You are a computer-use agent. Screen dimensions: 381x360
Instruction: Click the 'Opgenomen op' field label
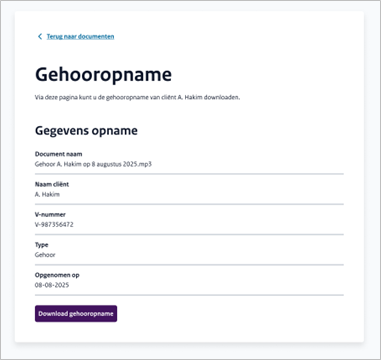pos(57,275)
